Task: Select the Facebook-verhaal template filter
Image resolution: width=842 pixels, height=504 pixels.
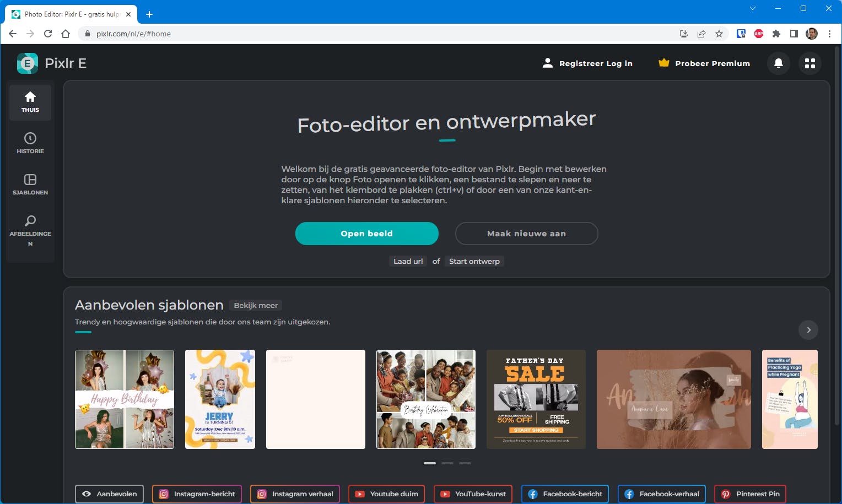Action: coord(662,494)
